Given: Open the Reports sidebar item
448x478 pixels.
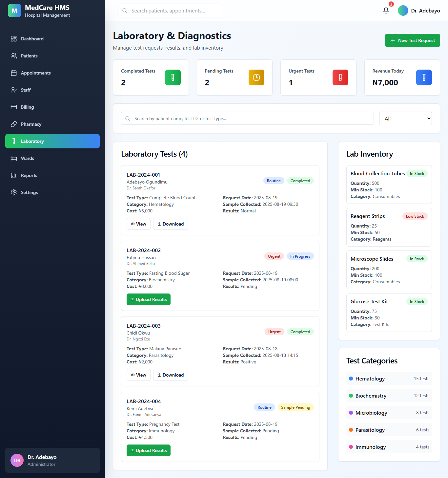Looking at the screenshot, I should point(29,175).
